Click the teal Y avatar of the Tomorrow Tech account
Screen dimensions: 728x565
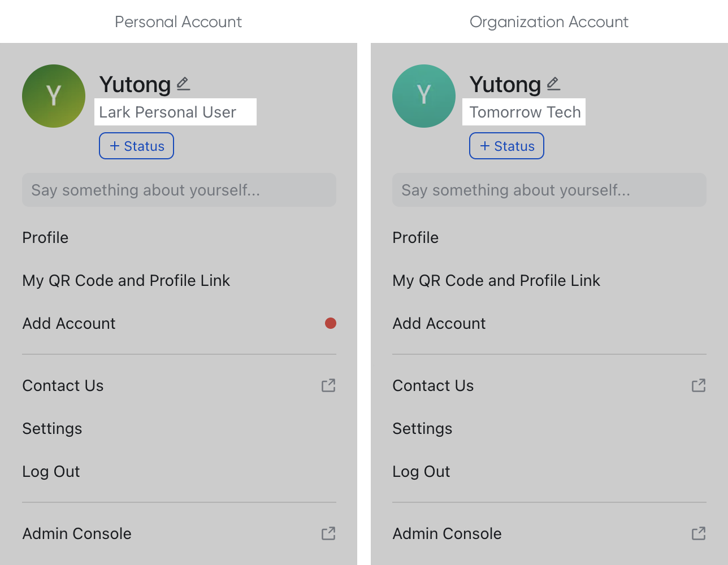[423, 96]
